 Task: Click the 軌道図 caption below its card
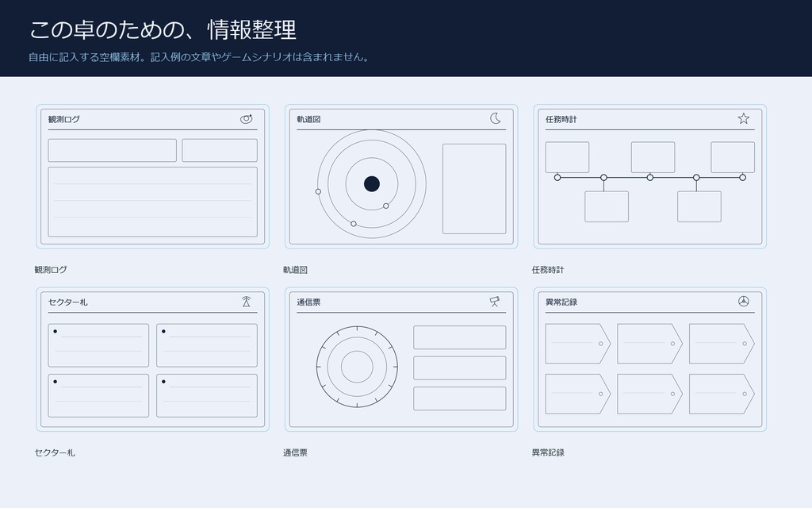(x=295, y=270)
